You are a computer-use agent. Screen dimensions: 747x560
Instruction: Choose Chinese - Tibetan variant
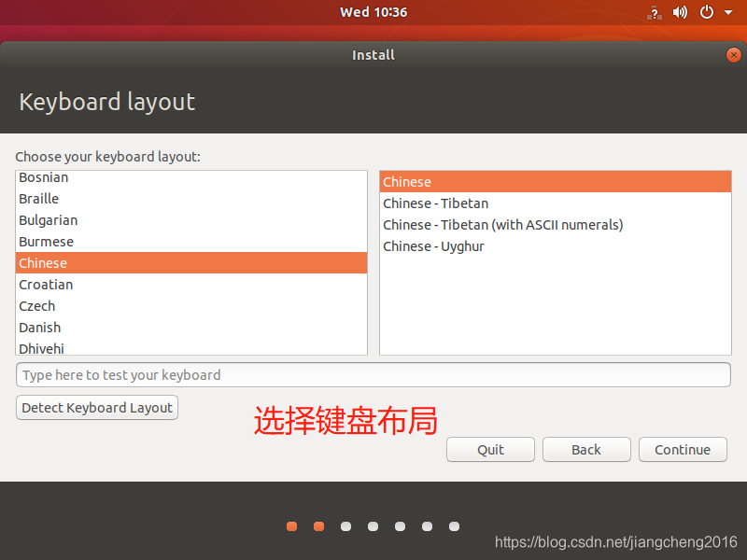556,203
